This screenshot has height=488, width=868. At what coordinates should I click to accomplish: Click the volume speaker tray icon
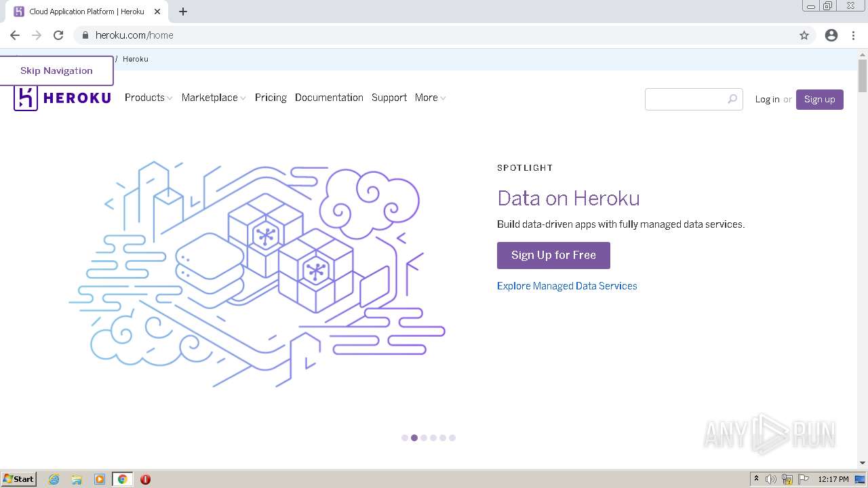click(x=771, y=479)
